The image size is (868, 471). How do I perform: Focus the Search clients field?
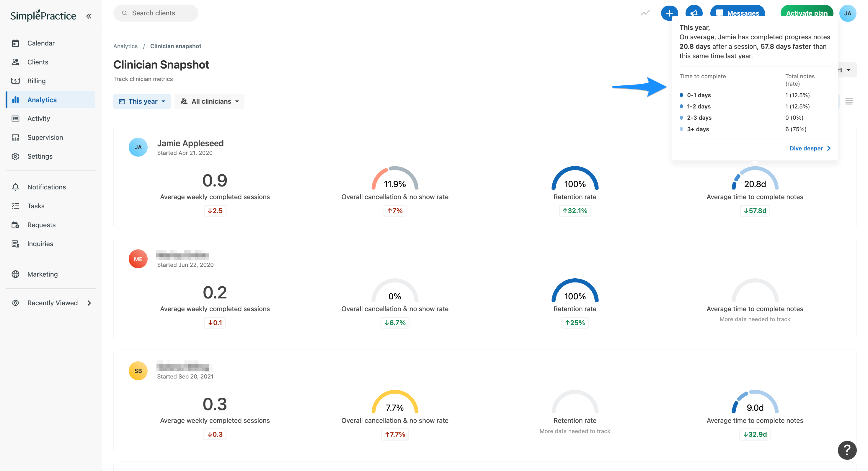pyautogui.click(x=156, y=13)
